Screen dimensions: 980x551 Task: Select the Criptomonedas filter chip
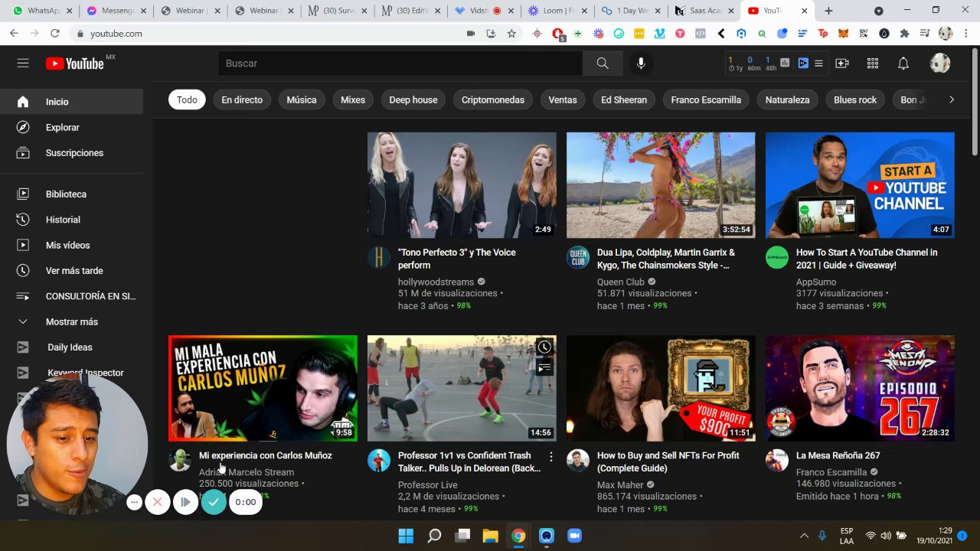[493, 100]
